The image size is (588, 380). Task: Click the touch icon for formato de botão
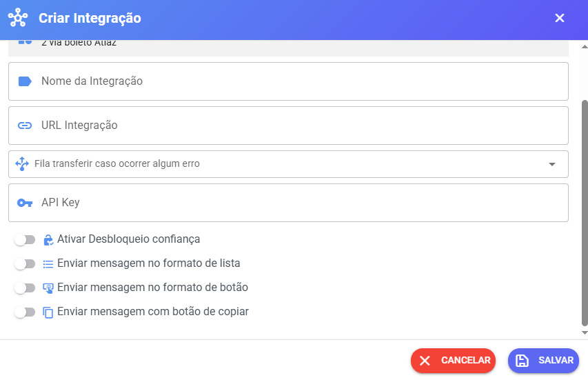tap(48, 288)
